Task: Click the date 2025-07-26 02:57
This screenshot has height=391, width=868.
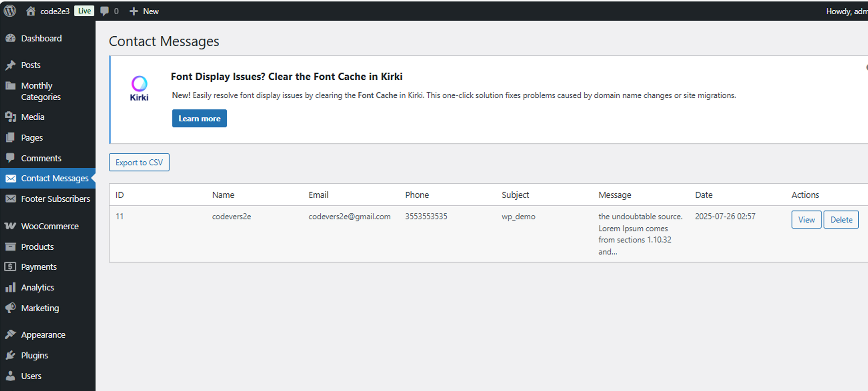Action: pyautogui.click(x=725, y=216)
